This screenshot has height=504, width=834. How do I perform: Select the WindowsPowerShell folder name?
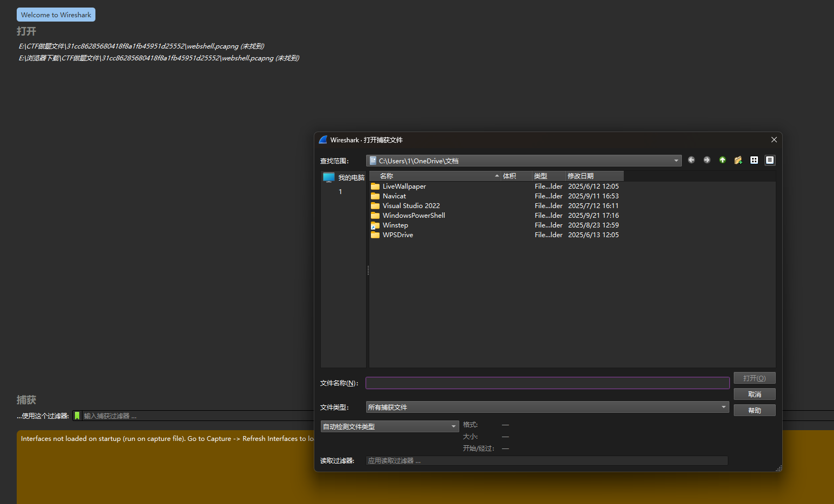pos(414,216)
